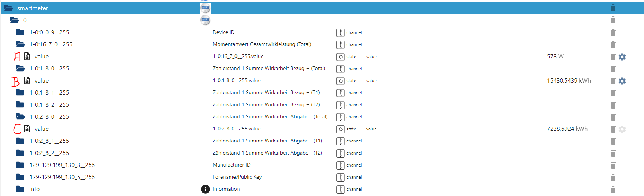The width and height of the screenshot is (644, 196).
Task: Click the 1-0:2_8_0__255.value name text
Action: 237,129
